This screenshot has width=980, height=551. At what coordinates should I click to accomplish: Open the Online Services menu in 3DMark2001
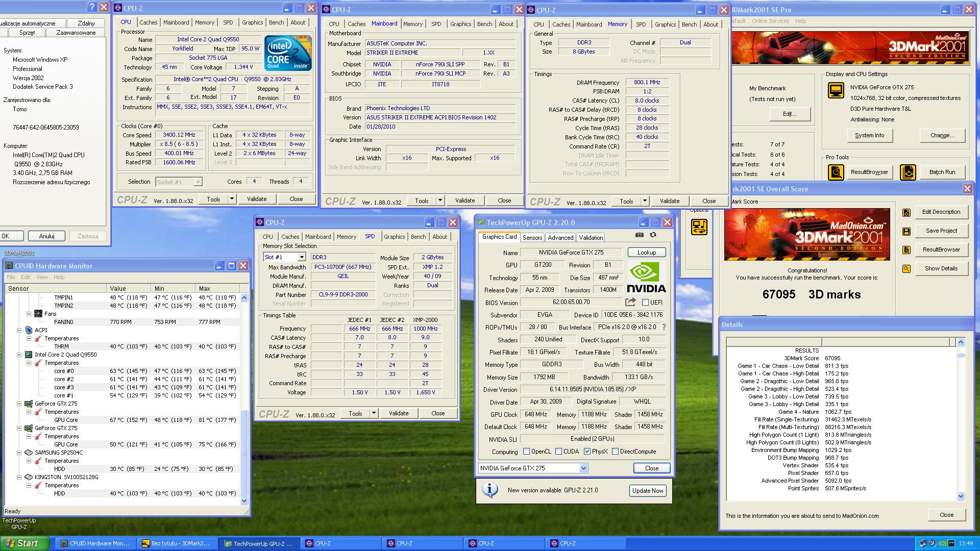tap(770, 21)
